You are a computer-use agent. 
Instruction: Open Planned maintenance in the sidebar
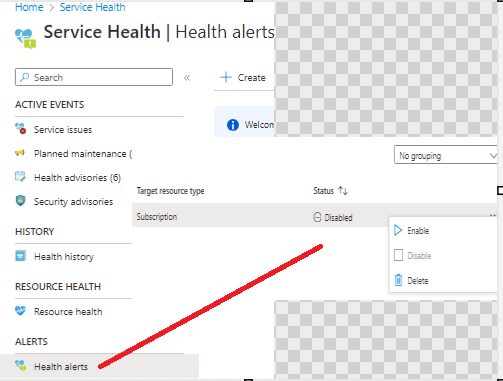83,154
